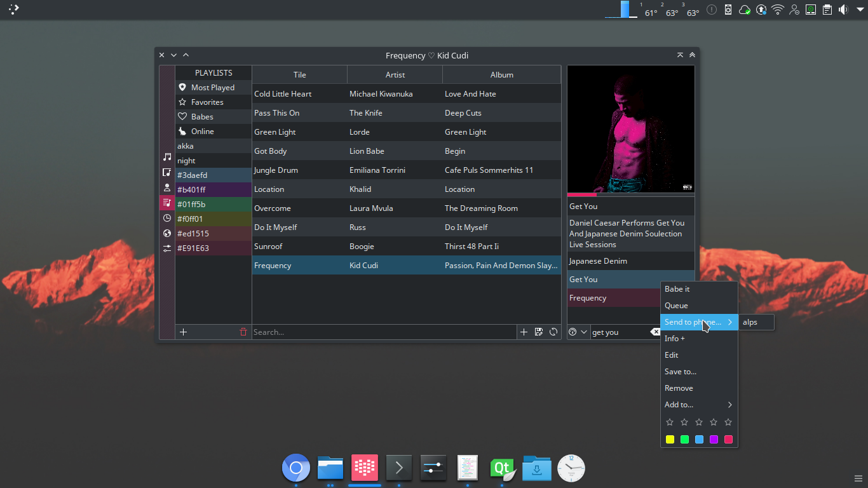Open the dropdown arrow left of 'get you'

[584, 332]
